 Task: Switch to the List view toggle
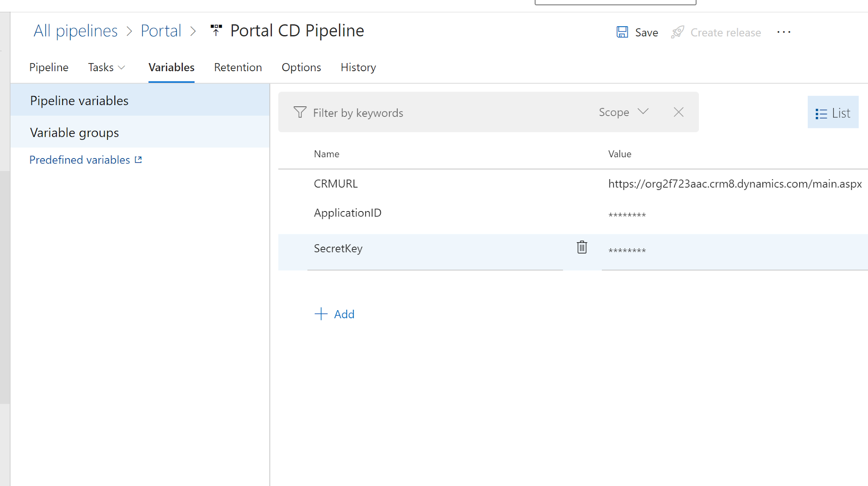pos(832,113)
